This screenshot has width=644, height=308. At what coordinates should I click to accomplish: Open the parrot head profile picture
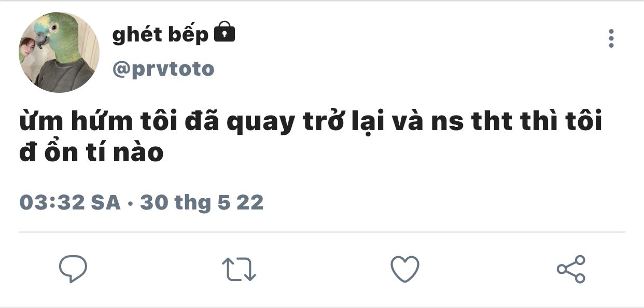pyautogui.click(x=59, y=52)
